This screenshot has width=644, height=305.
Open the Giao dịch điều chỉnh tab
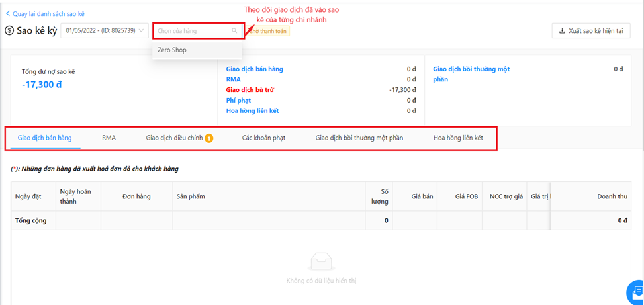[x=174, y=138]
